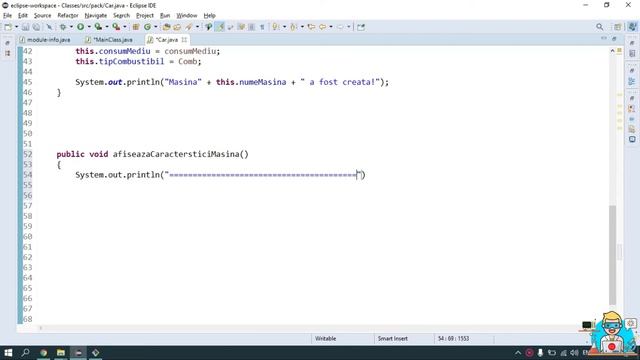Screen dimensions: 640x360
Task: Switch to the module-info.java tab
Action: coord(45,40)
